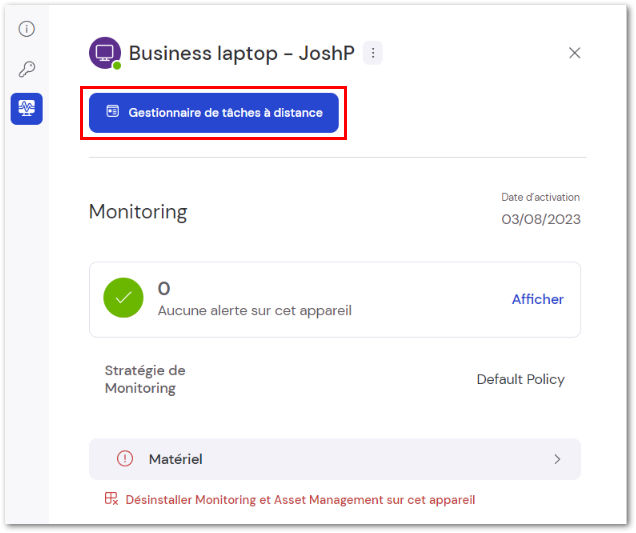Expand the Matériel section
Screen dimensions: 636x533
pyautogui.click(x=335, y=459)
